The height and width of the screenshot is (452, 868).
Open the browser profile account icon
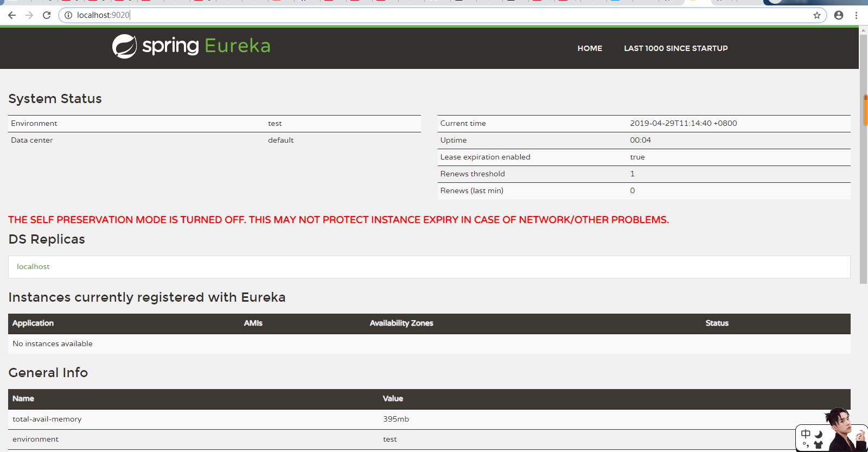coord(839,15)
